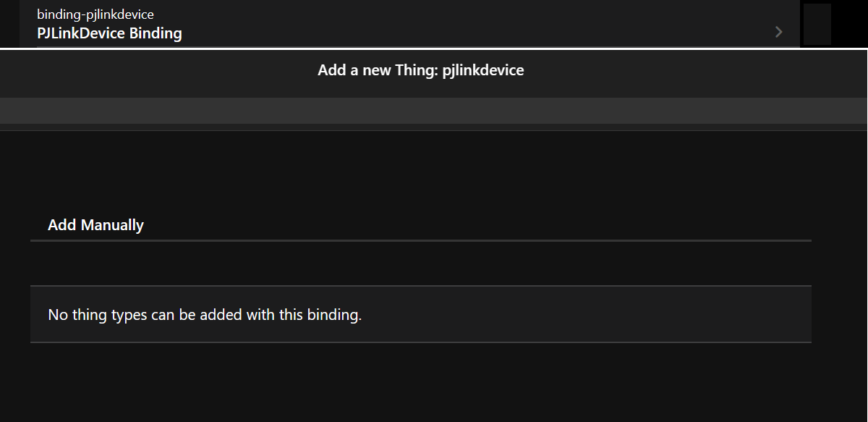Viewport: 868px width, 422px height.
Task: Click the 'No thing types can be added' message
Action: tap(205, 315)
